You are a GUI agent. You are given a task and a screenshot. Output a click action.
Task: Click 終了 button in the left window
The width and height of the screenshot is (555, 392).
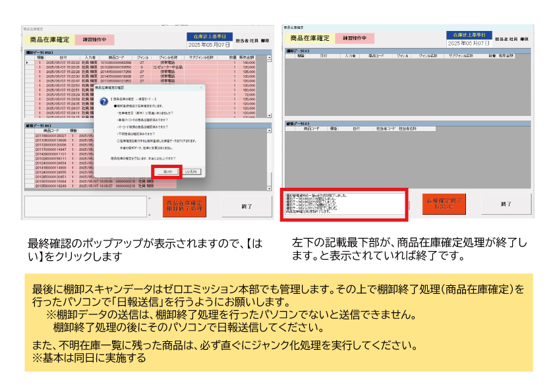click(247, 206)
